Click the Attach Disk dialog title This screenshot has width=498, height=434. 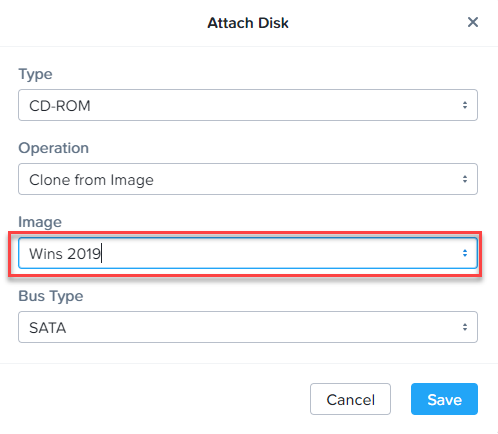click(x=248, y=23)
